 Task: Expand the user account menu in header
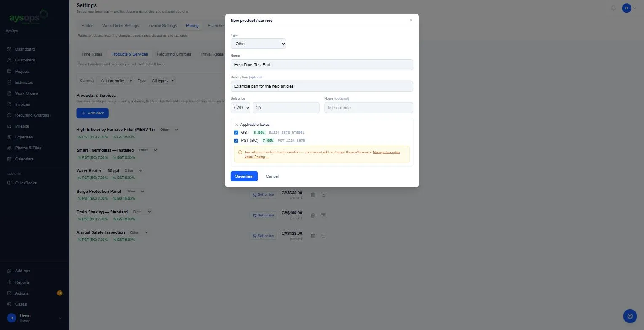(x=628, y=8)
